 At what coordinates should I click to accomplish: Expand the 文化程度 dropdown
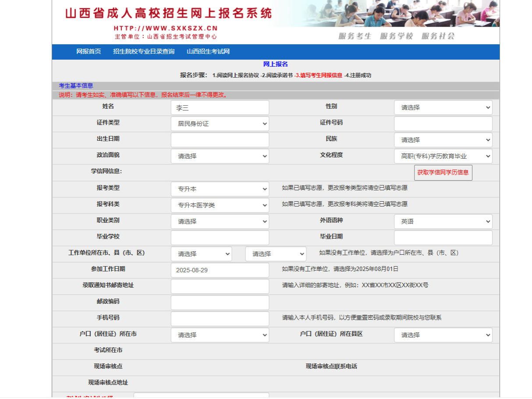[443, 156]
